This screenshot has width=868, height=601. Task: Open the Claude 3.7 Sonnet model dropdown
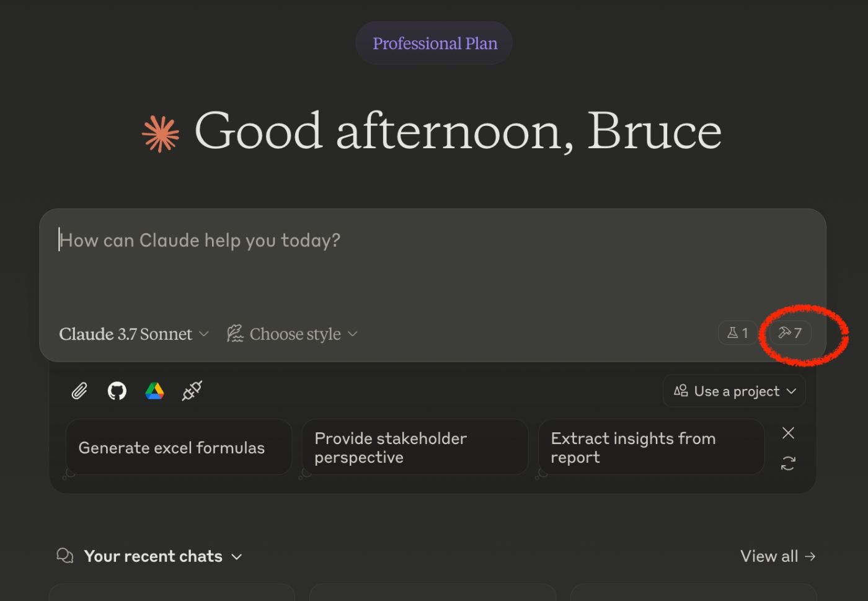[133, 334]
